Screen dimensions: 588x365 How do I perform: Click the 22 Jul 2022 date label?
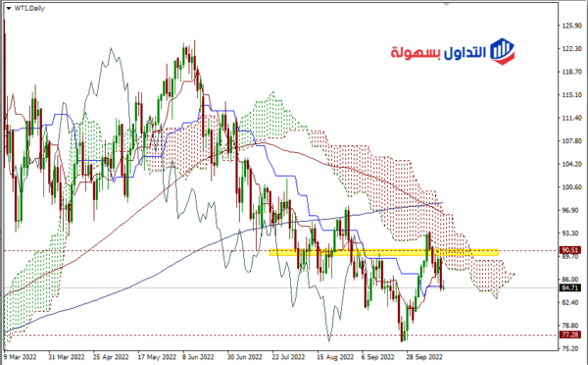(x=288, y=357)
